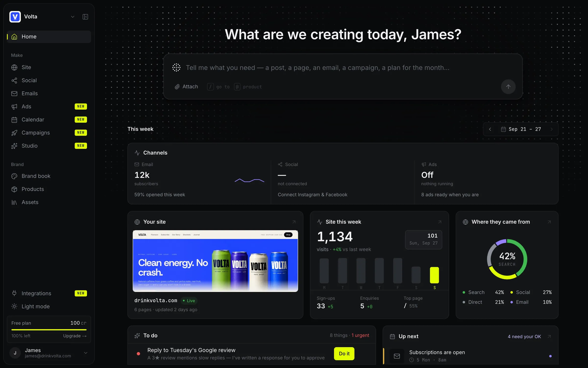The width and height of the screenshot is (588, 368).
Task: Open Up next arrow icon
Action: click(549, 337)
